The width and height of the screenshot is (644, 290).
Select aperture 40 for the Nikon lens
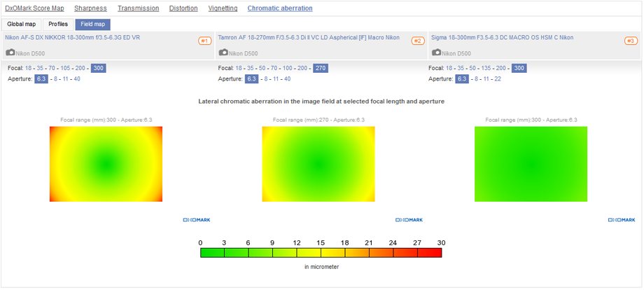tap(77, 79)
